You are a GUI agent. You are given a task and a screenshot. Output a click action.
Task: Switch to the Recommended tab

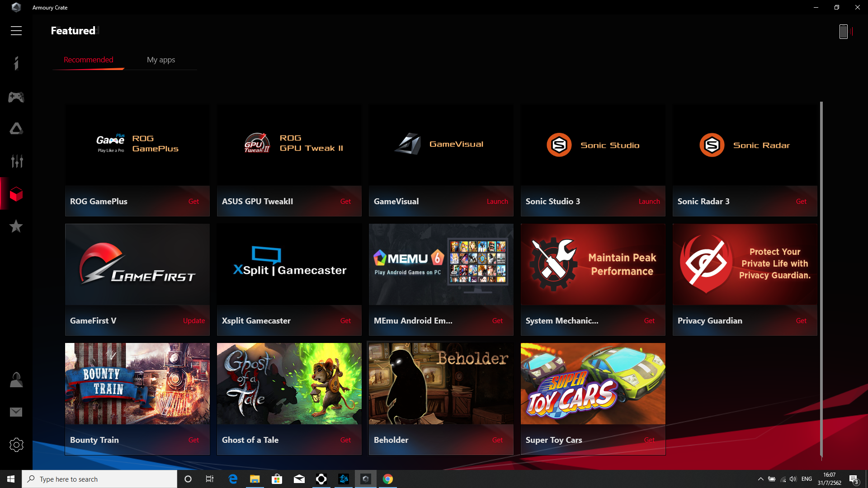(88, 60)
